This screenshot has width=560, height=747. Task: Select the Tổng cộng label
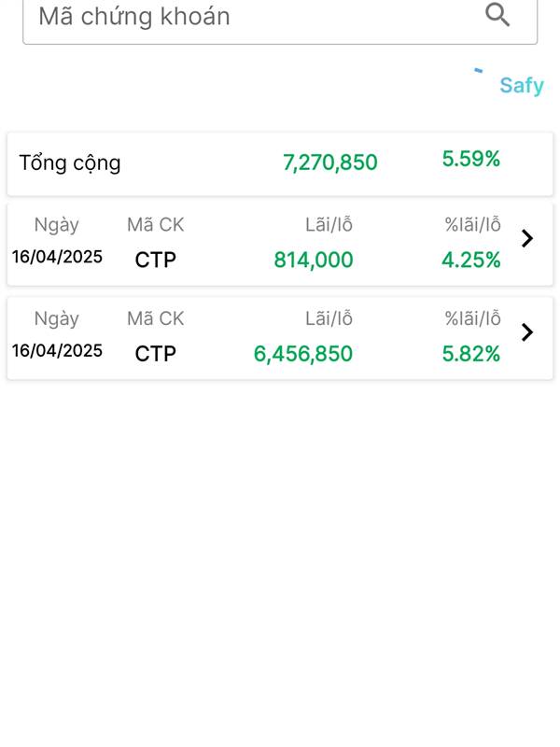pyautogui.click(x=69, y=163)
